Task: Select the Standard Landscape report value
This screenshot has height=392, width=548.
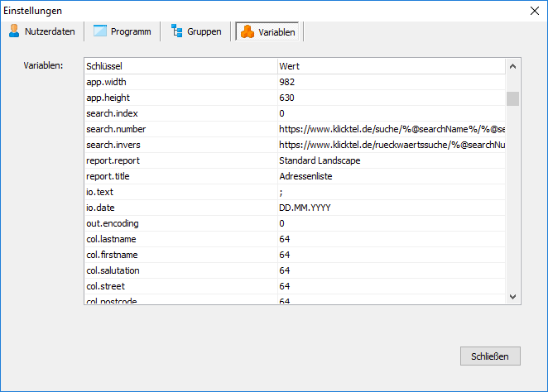Action: click(x=320, y=160)
